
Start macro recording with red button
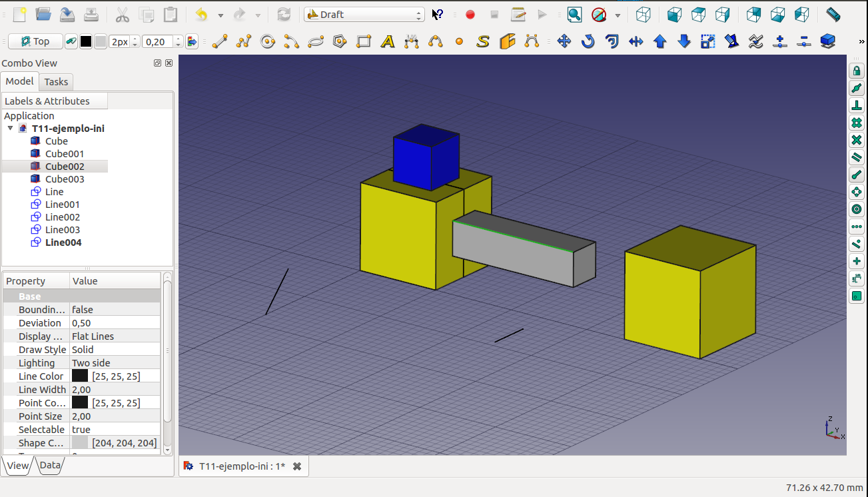[x=470, y=15]
